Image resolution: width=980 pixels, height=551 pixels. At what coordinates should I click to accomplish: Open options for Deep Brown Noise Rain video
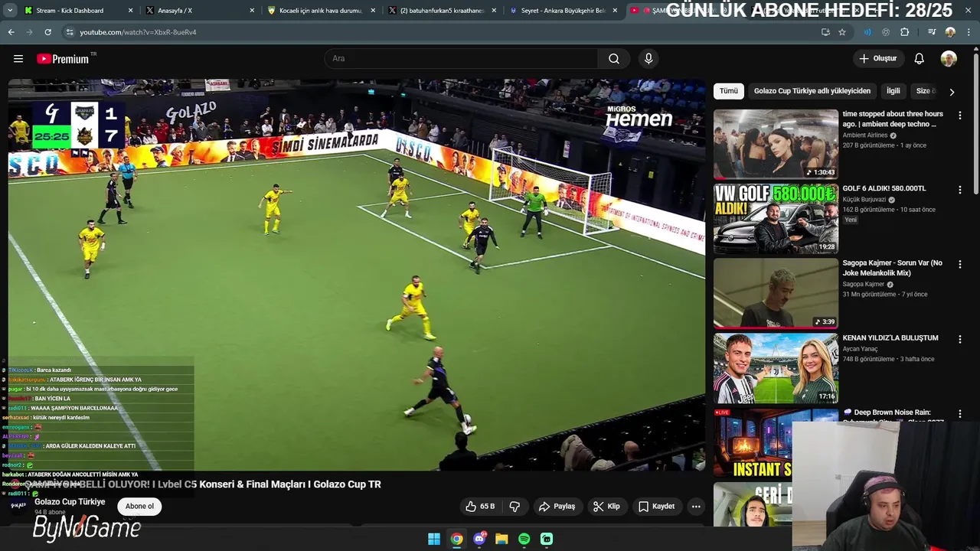click(959, 414)
